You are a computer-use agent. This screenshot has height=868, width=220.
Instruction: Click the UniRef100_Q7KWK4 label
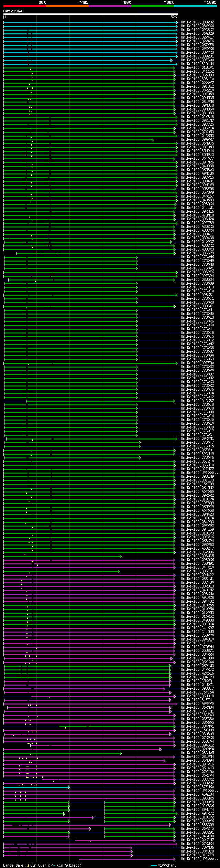pos(197,844)
